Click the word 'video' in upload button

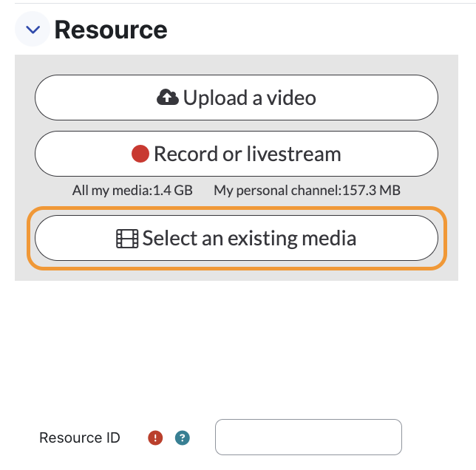291,98
